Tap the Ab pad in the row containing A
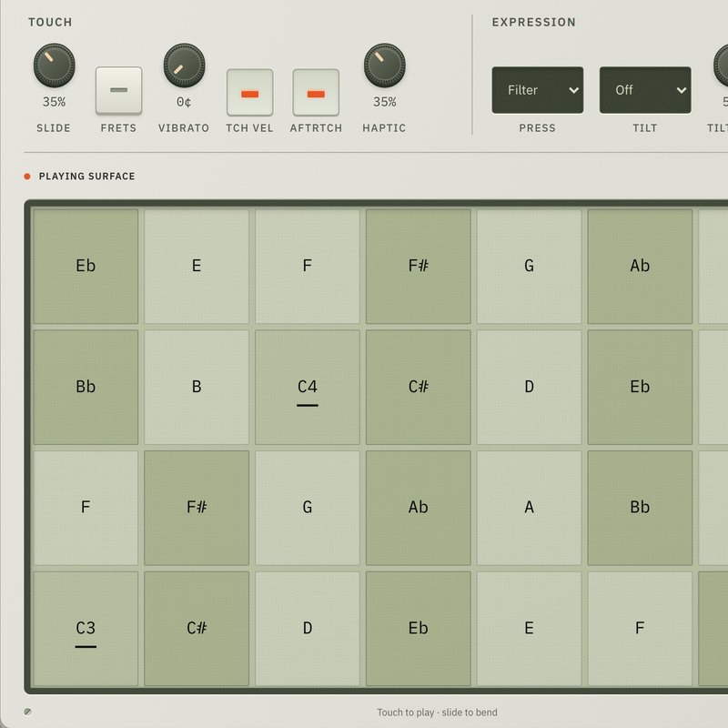 [x=419, y=508]
